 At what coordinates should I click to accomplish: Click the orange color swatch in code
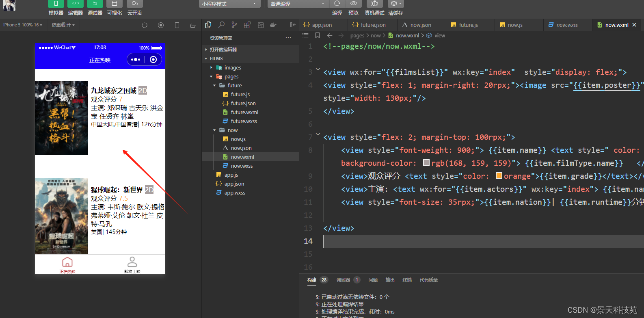499,175
